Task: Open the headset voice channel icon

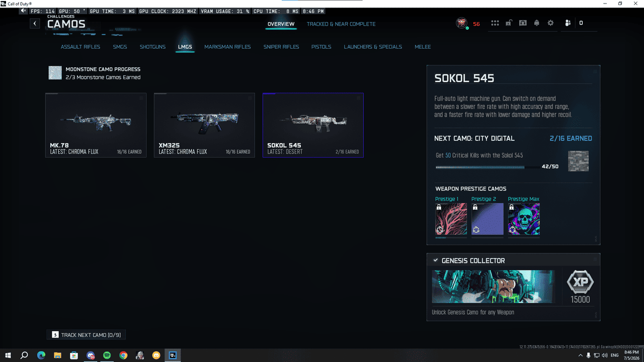Action: point(523,23)
